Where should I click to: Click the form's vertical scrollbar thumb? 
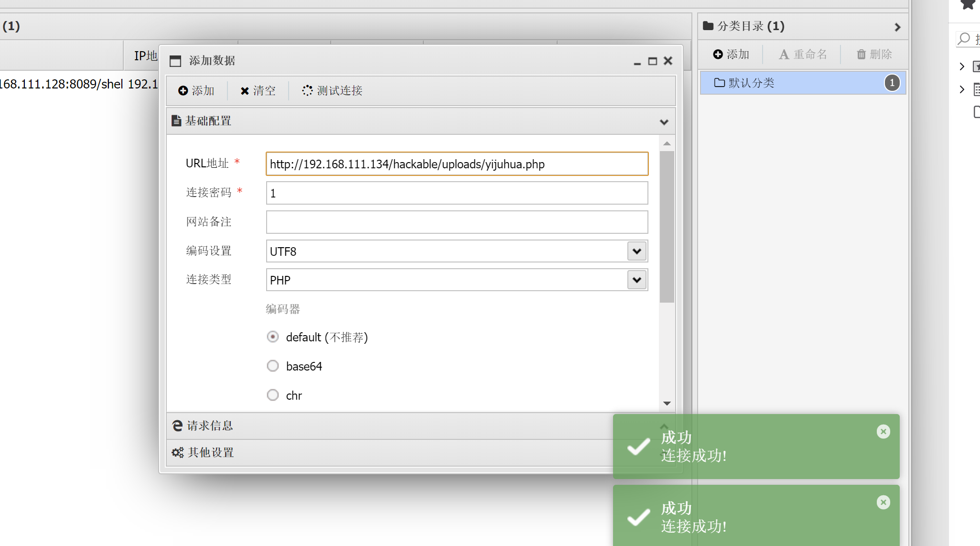tap(667, 227)
